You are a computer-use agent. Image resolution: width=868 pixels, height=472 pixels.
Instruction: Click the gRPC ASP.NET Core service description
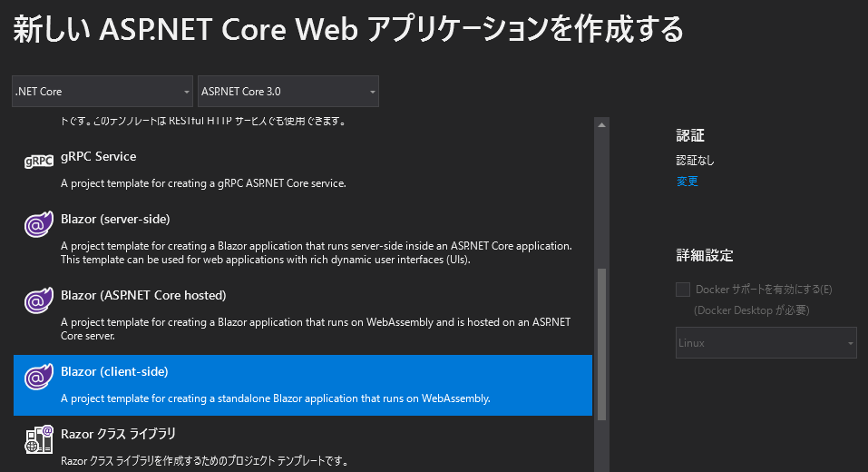pos(203,183)
